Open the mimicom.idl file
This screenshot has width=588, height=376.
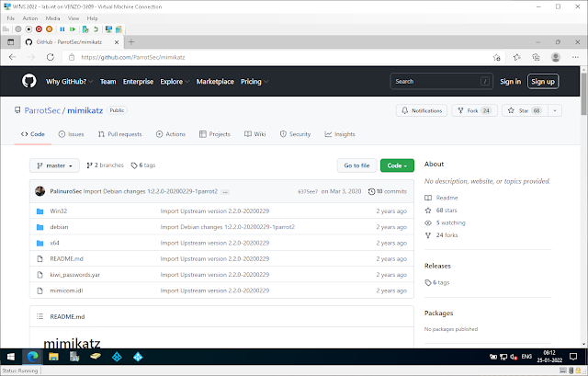(66, 291)
